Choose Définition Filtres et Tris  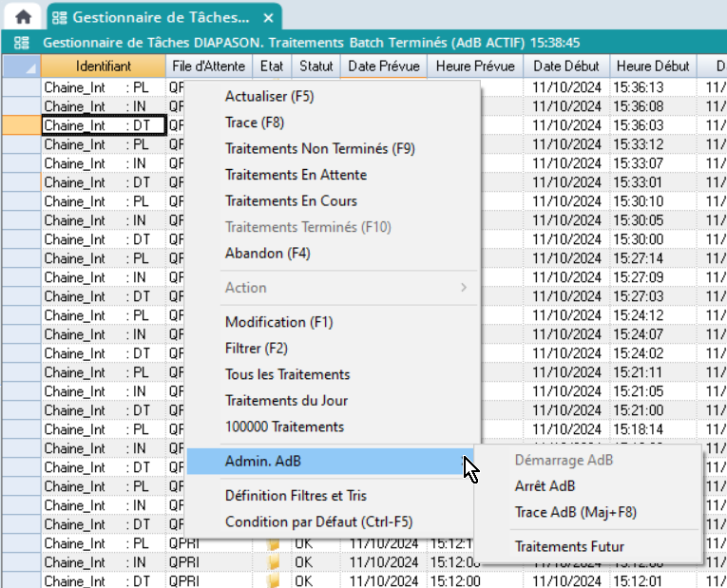coord(296,495)
